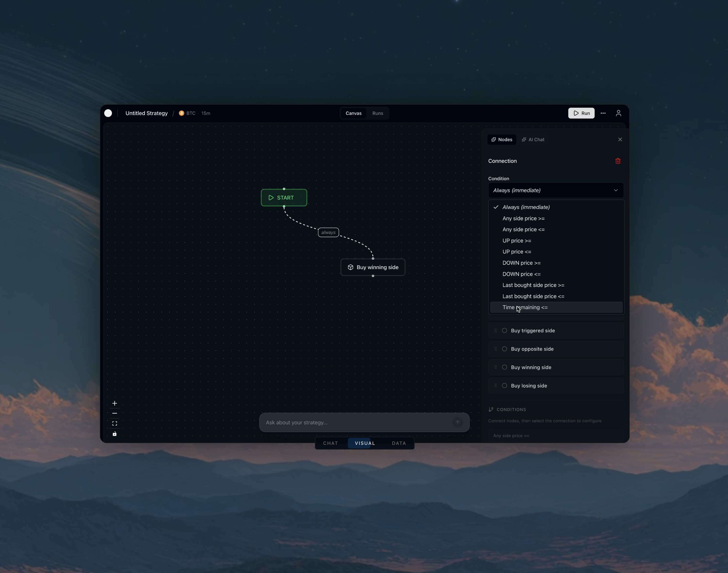728x573 pixels.
Task: Click the START node on canvas
Action: point(284,197)
